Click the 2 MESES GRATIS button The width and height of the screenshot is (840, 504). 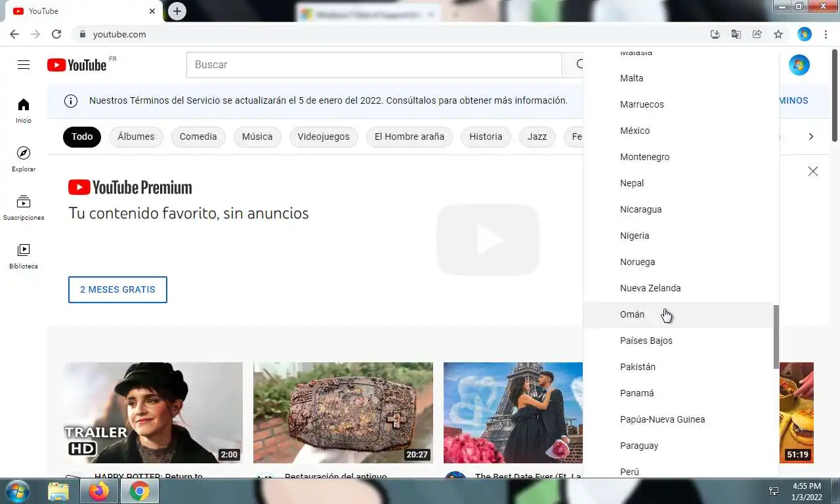tap(117, 289)
